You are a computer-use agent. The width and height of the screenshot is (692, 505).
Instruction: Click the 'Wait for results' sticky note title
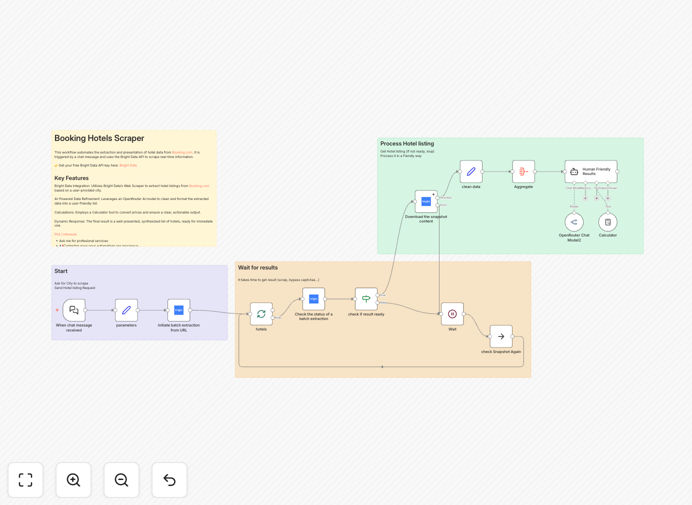point(258,268)
